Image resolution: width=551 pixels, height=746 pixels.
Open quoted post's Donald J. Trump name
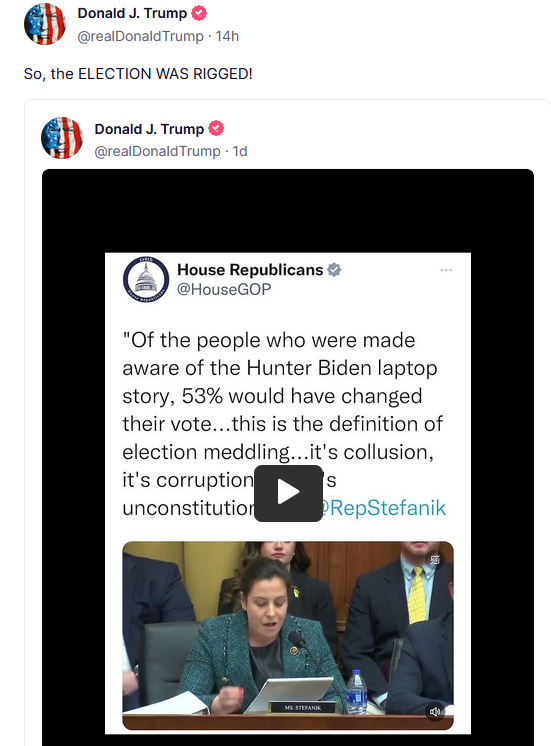point(149,129)
